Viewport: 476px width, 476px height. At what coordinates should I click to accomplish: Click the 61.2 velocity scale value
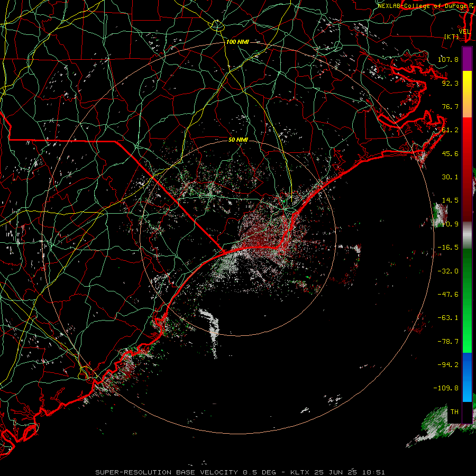450,130
